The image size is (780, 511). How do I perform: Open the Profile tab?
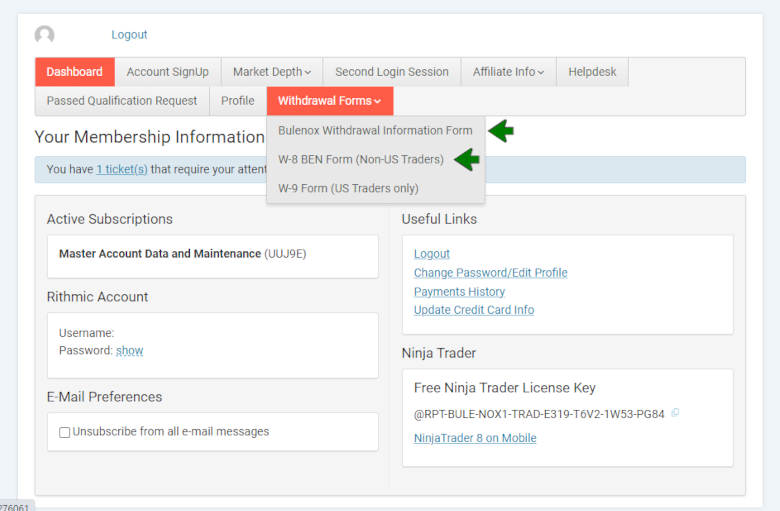pos(238,101)
